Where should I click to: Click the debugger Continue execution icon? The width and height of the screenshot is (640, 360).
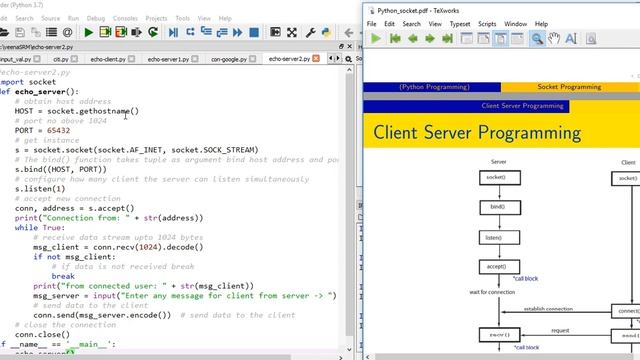coord(238,32)
